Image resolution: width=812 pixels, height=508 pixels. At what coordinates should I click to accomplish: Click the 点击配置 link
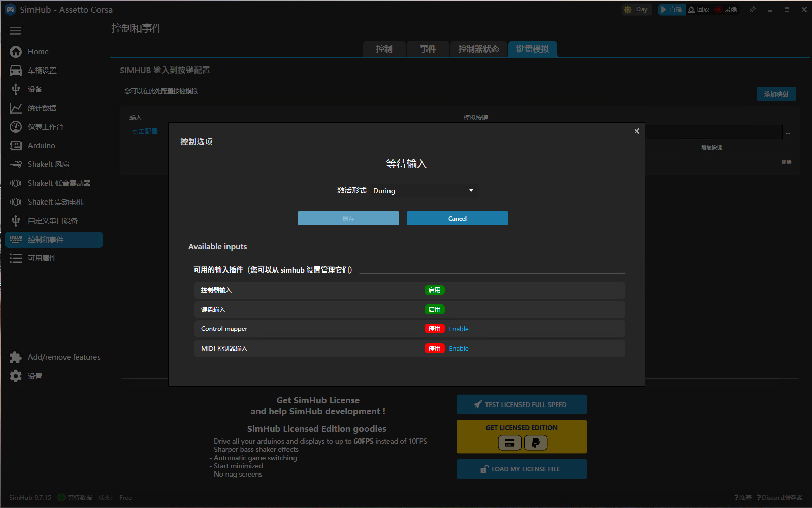(145, 131)
